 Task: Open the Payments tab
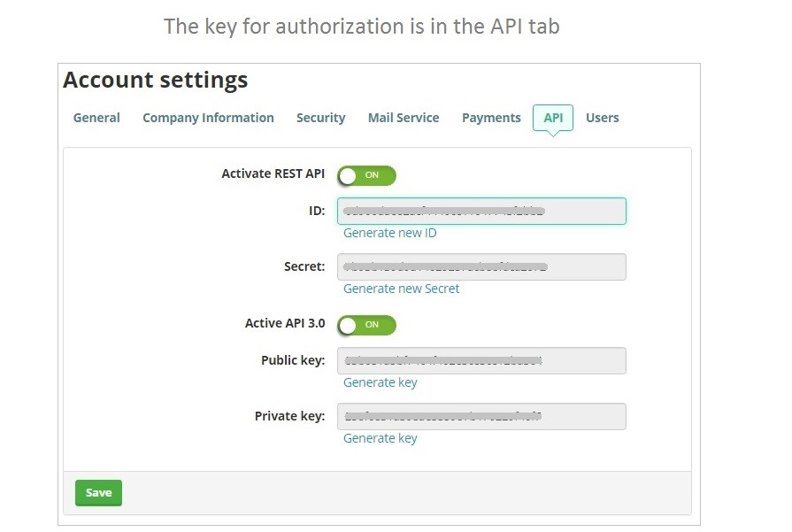pyautogui.click(x=491, y=118)
